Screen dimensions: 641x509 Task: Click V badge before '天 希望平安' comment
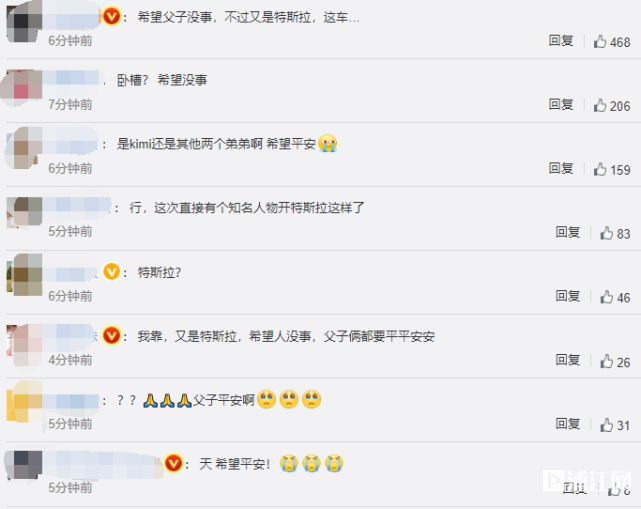point(173,463)
